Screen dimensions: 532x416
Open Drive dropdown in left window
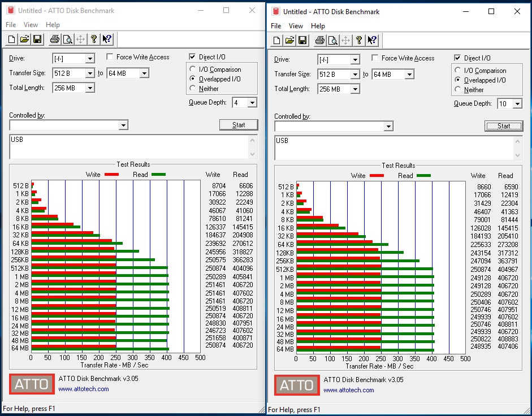coord(89,58)
